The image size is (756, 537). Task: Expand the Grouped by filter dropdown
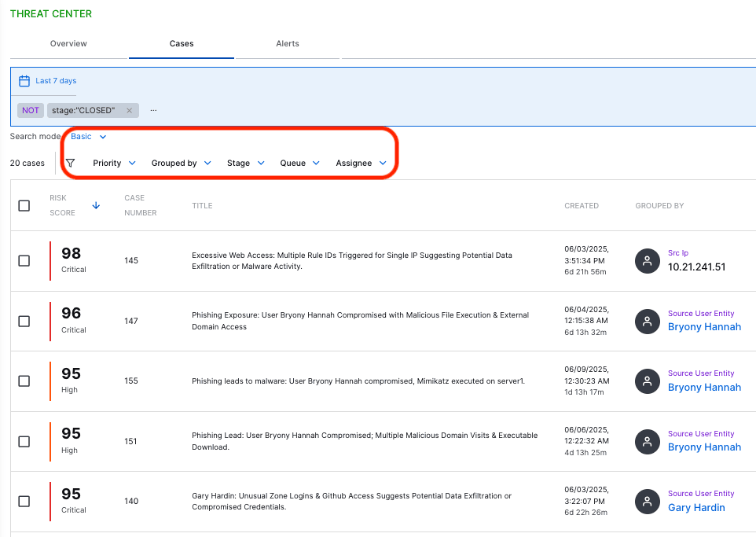point(181,163)
